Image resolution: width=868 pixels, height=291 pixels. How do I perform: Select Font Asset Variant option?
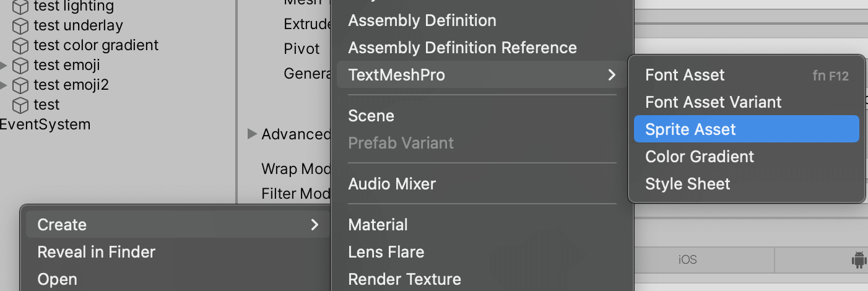[x=746, y=102]
